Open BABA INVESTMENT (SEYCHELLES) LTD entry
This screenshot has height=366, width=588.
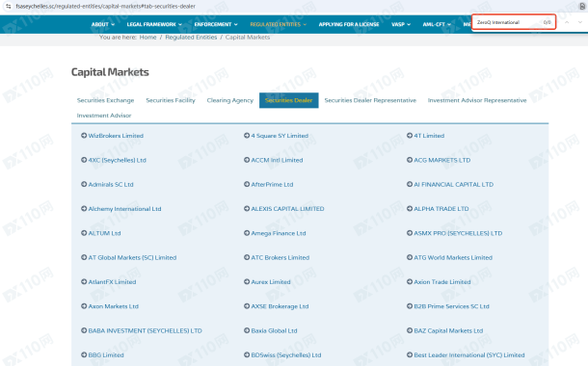click(146, 330)
